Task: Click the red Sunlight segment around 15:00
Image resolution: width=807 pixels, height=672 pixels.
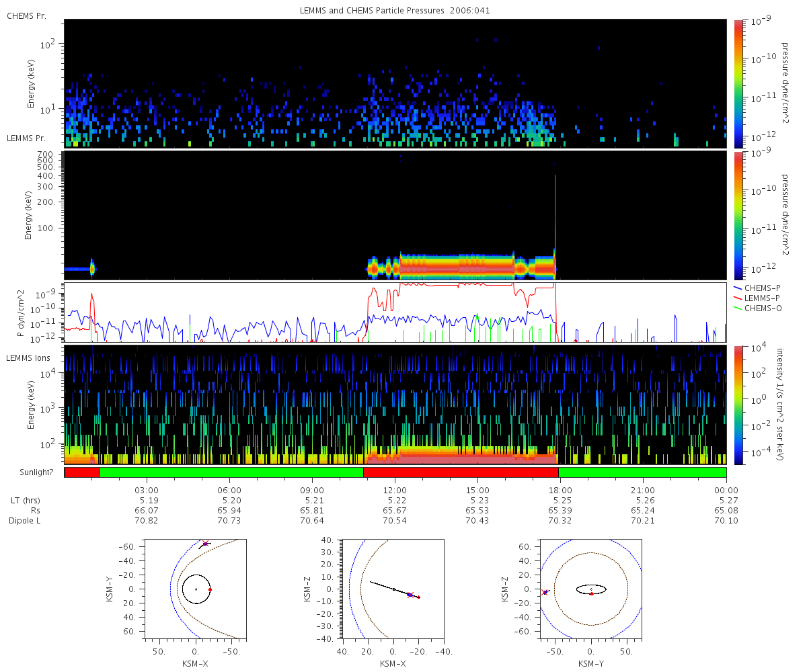Action: 461,472
